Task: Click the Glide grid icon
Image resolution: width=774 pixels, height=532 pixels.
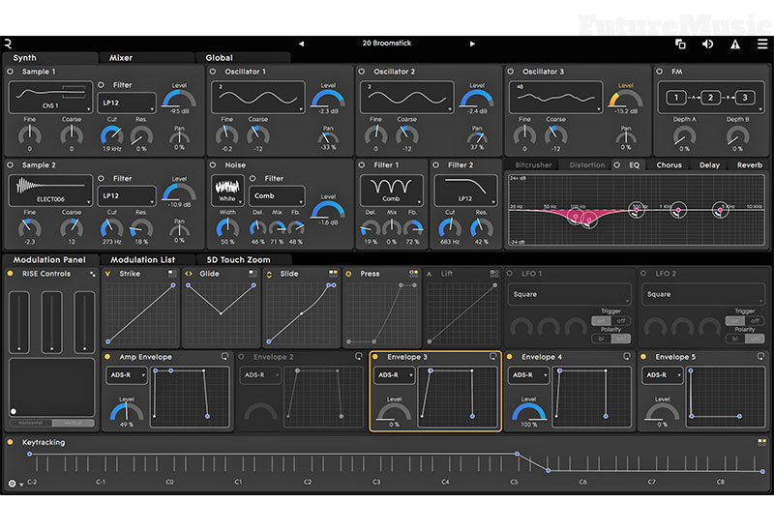Action: pyautogui.click(x=253, y=274)
